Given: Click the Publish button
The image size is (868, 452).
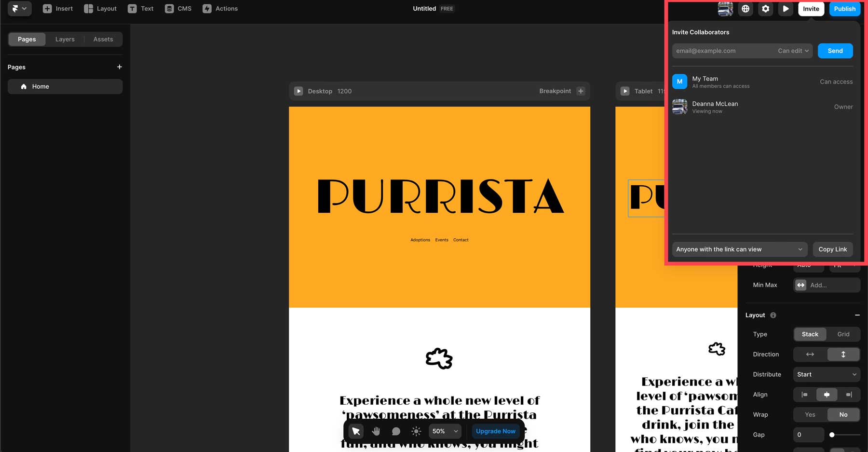Looking at the screenshot, I should (844, 9).
